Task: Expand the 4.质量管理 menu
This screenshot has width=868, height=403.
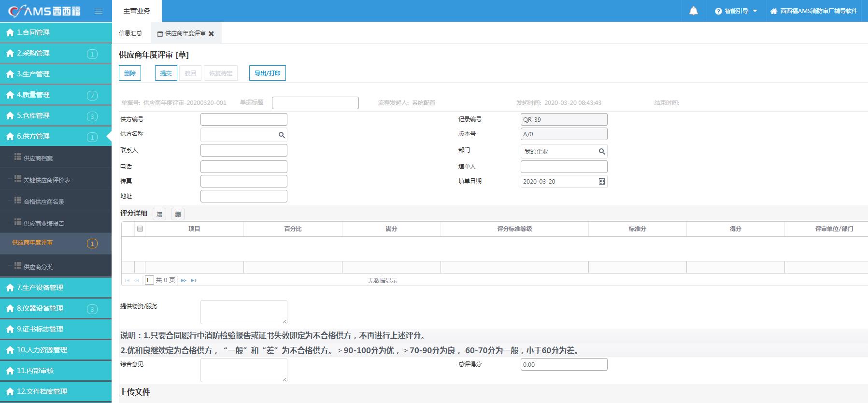Action: click(x=56, y=95)
